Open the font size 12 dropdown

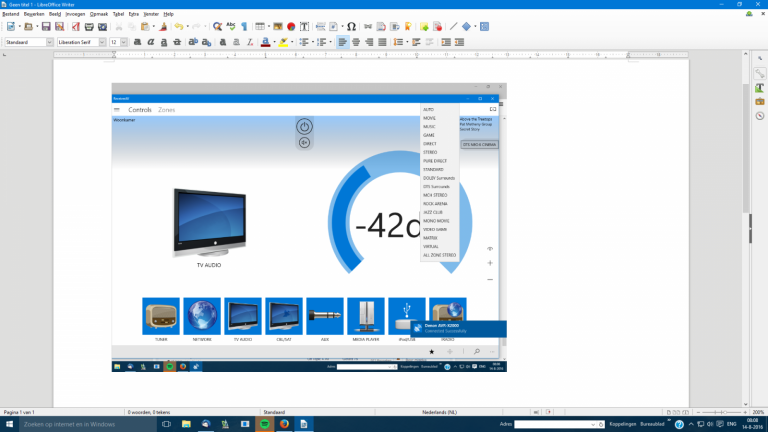pyautogui.click(x=122, y=42)
